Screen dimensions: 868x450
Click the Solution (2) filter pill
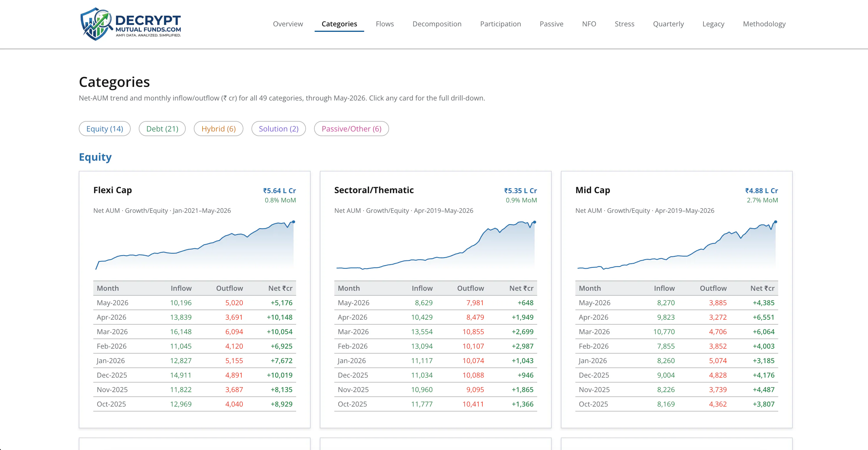[279, 129]
